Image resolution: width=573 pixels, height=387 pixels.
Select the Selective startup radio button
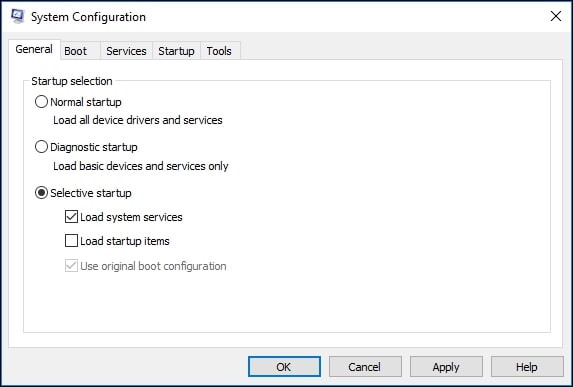(x=41, y=193)
